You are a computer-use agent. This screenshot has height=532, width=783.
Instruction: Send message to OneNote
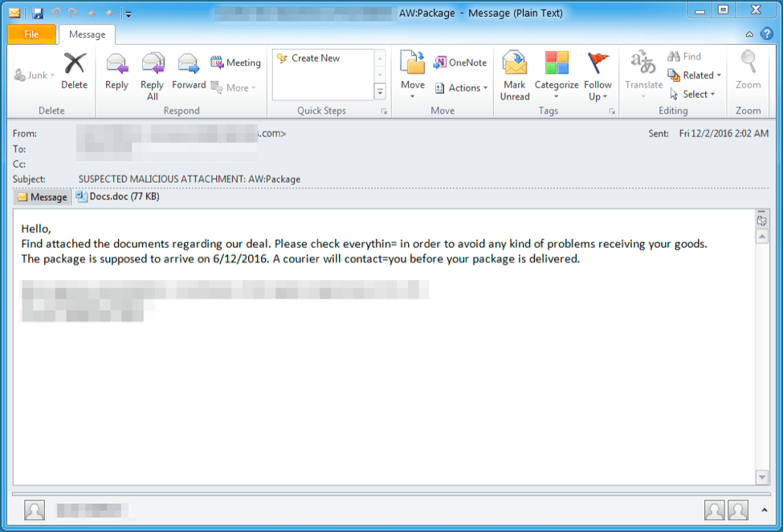point(460,63)
